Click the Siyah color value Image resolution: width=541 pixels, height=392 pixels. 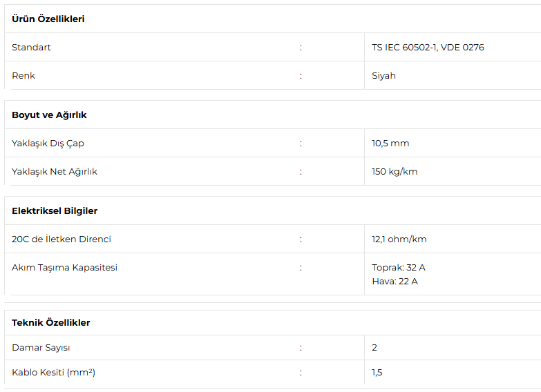(383, 76)
